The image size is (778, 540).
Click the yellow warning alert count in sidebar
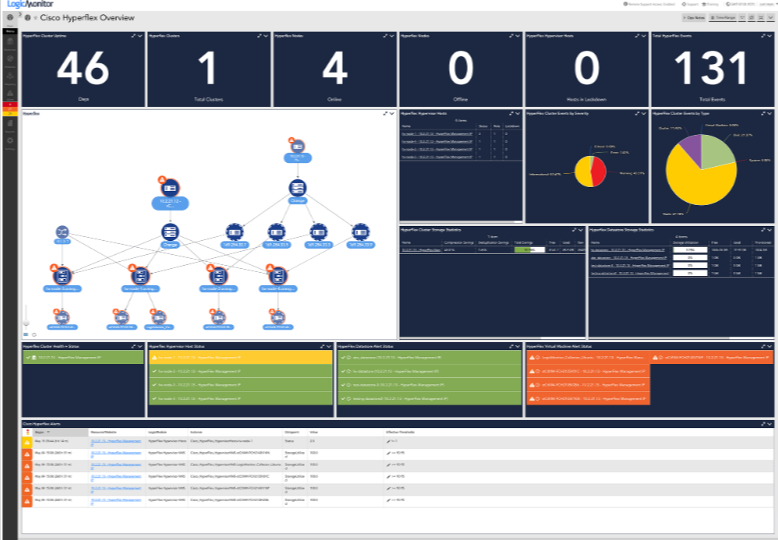point(10,113)
